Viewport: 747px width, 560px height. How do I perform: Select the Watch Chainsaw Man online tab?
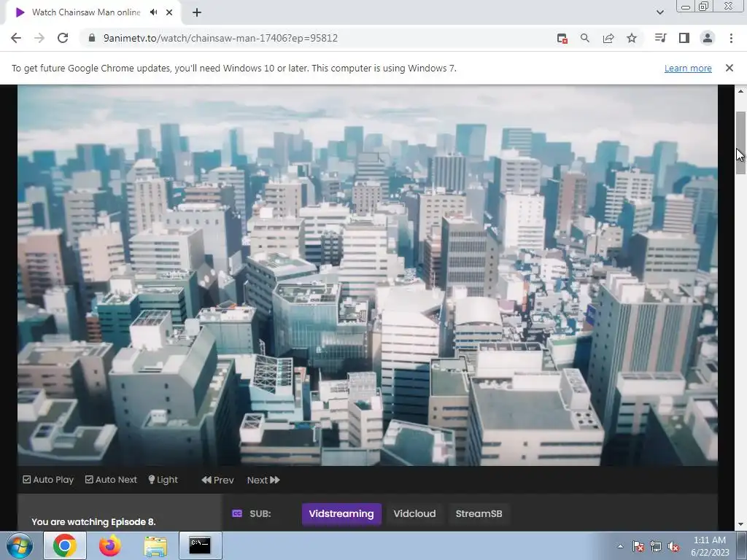(x=93, y=12)
